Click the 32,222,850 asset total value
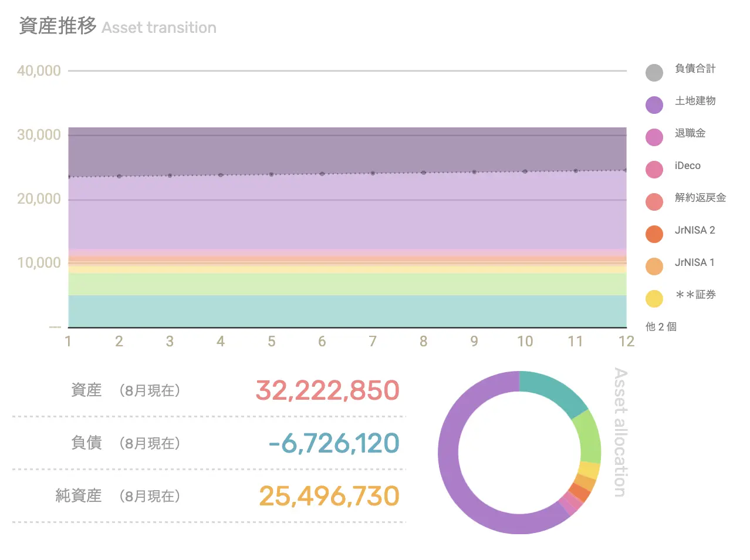The width and height of the screenshot is (750, 560). tap(327, 390)
